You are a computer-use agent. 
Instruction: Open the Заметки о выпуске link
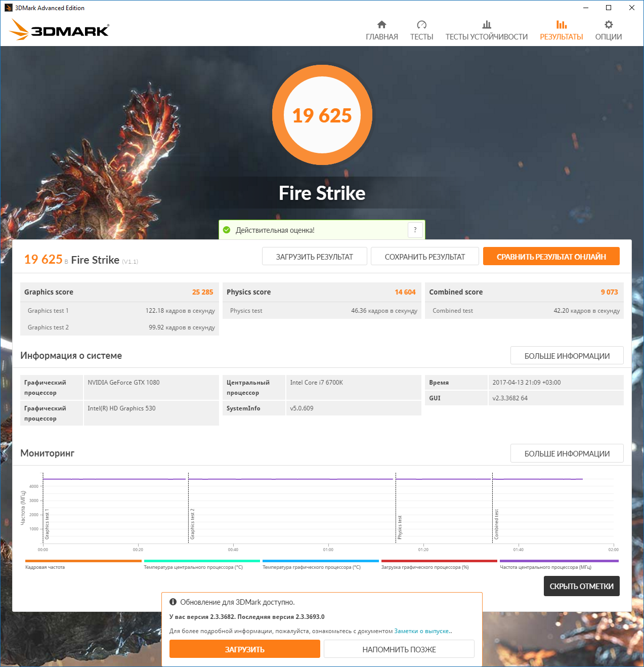(422, 631)
